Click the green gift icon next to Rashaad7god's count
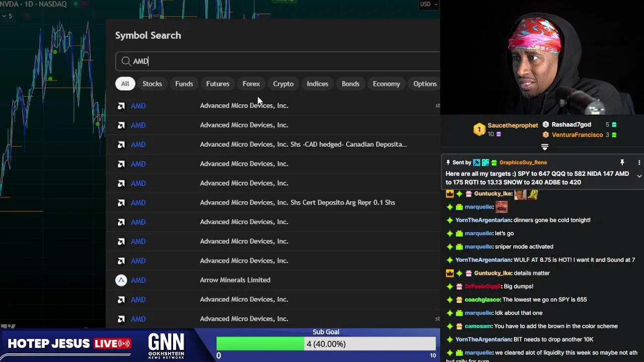This screenshot has height=362, width=644. pos(614,125)
